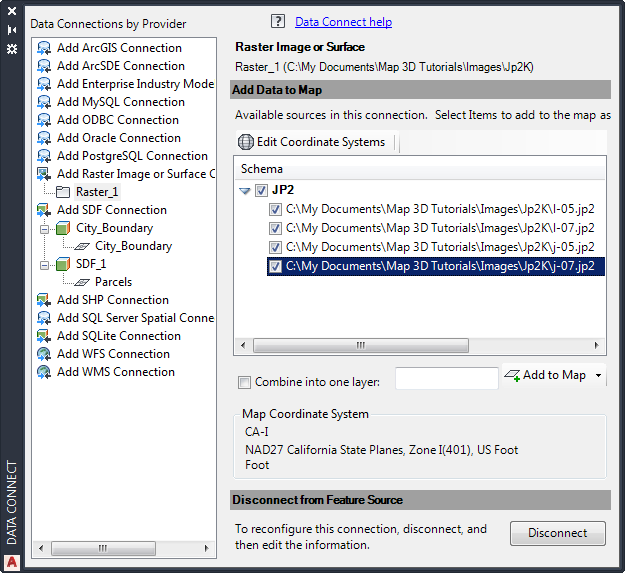
Task: Click the red AutoCAD logo icon
Action: click(x=12, y=562)
